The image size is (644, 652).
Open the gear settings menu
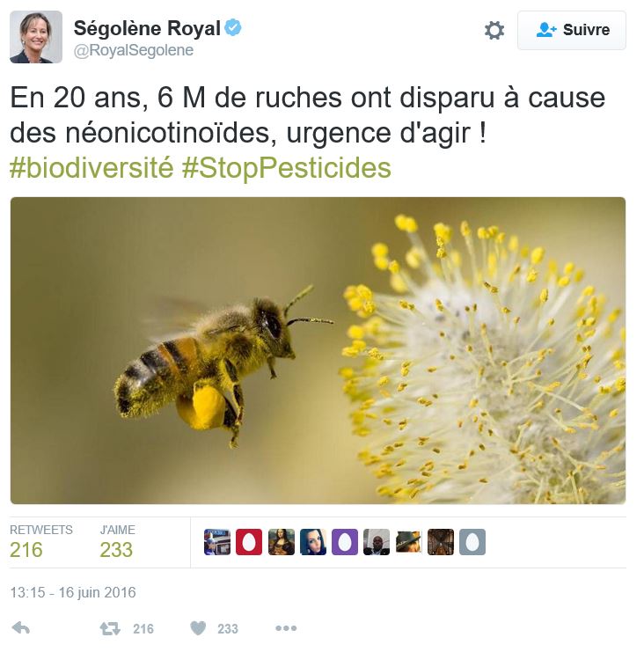pos(494,30)
